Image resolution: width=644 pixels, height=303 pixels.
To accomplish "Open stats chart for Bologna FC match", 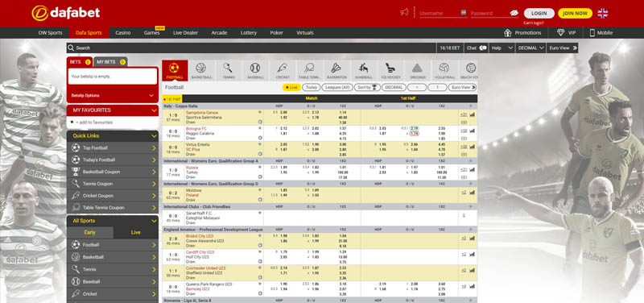I will [472, 131].
